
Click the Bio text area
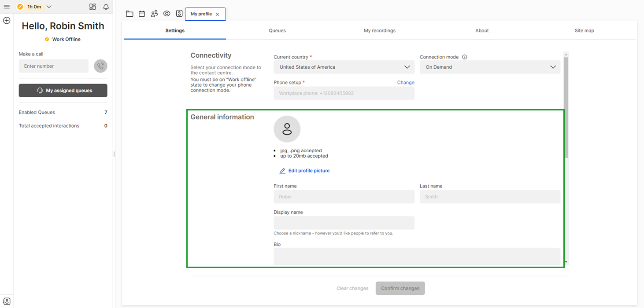(417, 256)
